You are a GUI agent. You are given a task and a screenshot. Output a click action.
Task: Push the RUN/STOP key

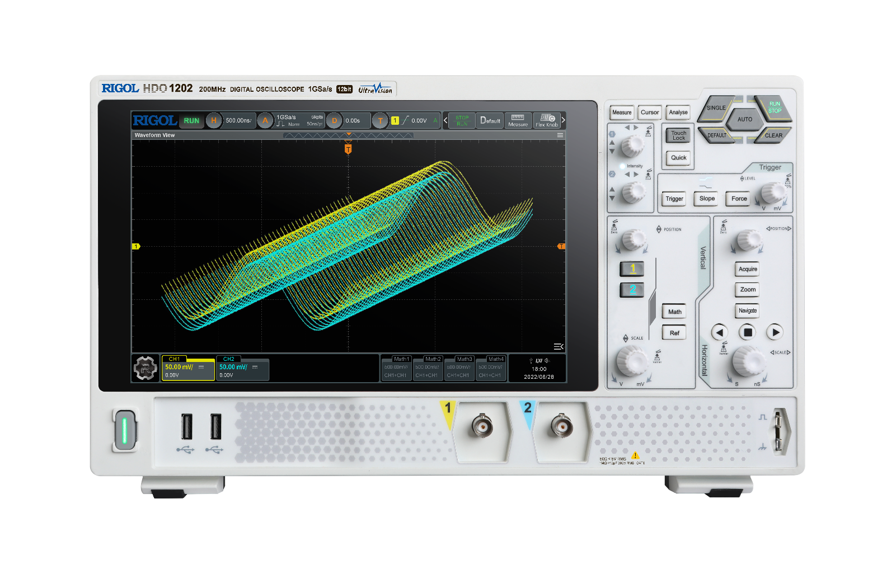point(773,107)
